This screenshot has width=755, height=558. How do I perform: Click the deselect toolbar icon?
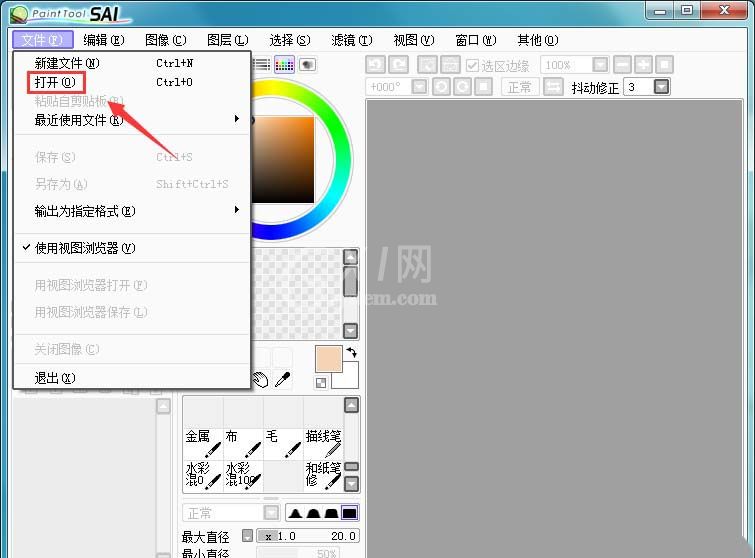coord(428,65)
